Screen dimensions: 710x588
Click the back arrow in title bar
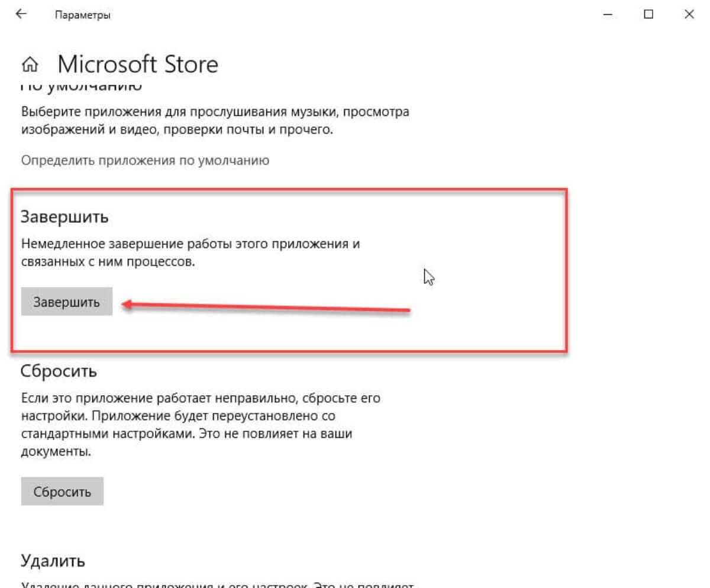click(21, 15)
